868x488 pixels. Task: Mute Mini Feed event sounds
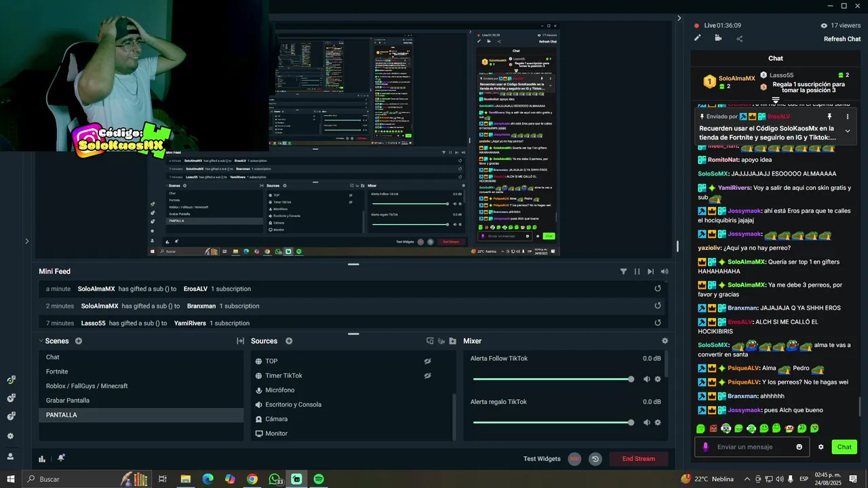click(665, 271)
